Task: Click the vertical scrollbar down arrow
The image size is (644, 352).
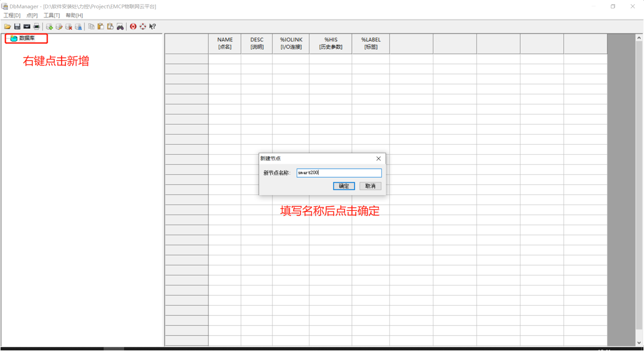Action: [639, 344]
